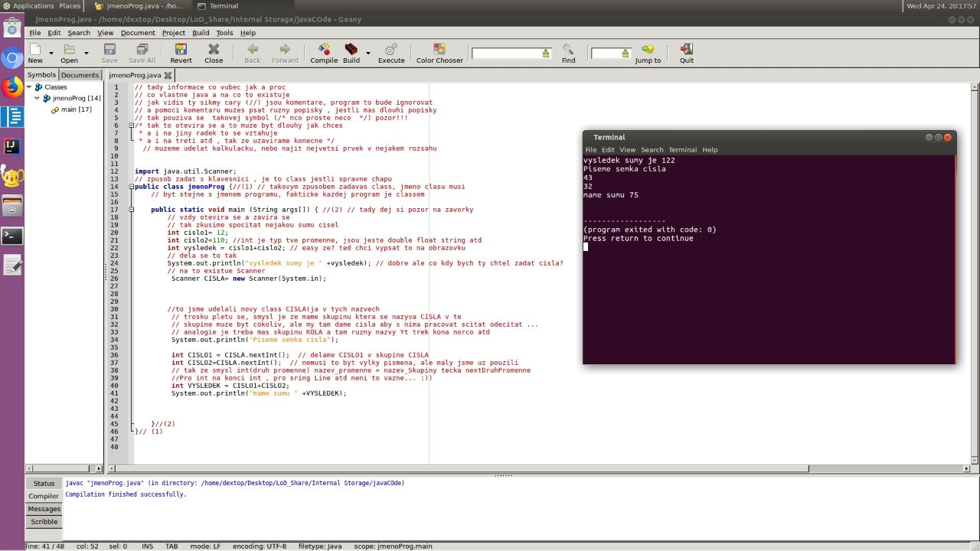Open the File menu in Geany
Viewport: 980px width, 551px height.
(x=35, y=33)
